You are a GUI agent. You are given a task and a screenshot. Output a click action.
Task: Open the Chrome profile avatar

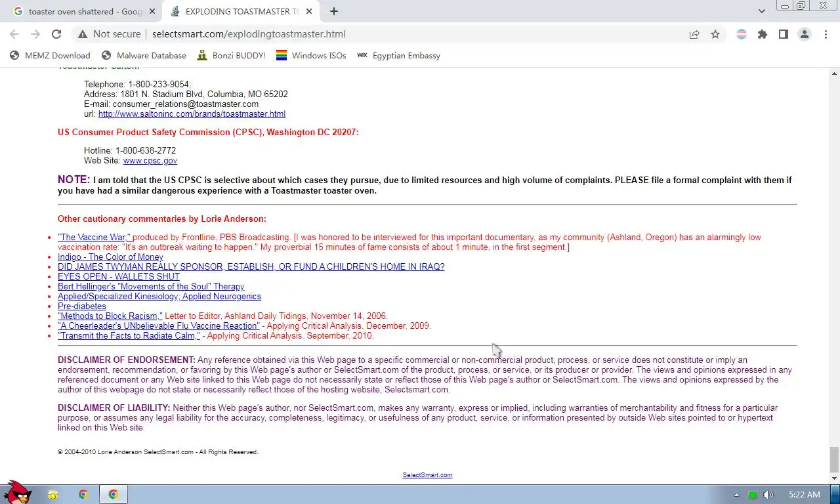click(x=805, y=34)
